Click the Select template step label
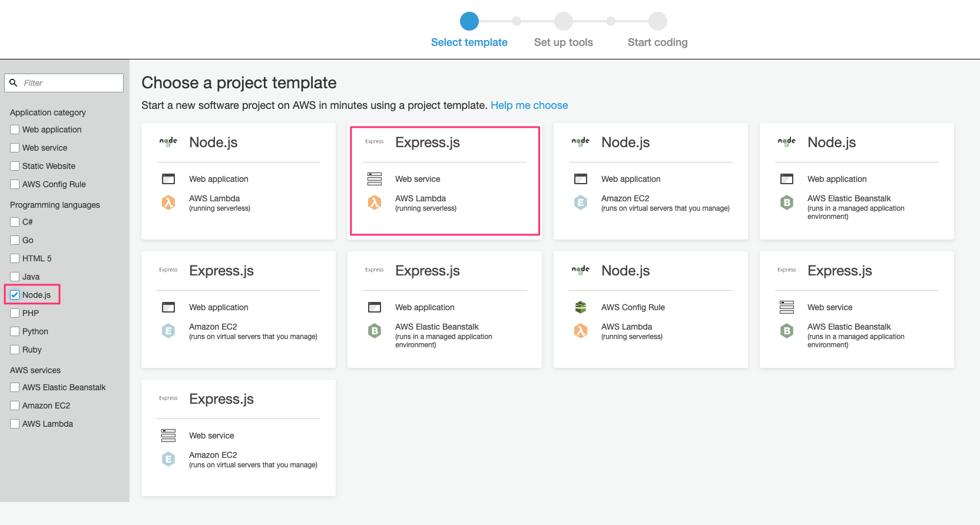 point(469,42)
